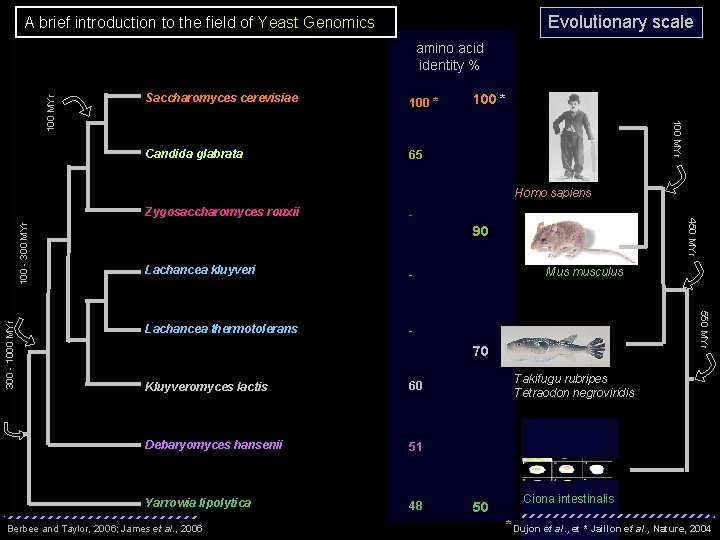Click the pufferfish photo above Takifugu rubripes
The height and width of the screenshot is (540, 720).
(x=555, y=347)
